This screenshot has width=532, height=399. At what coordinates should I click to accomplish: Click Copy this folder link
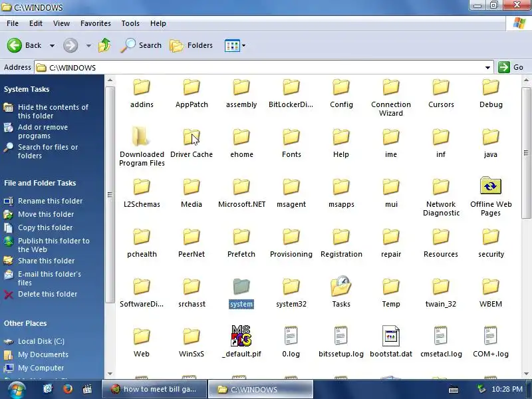tap(45, 227)
